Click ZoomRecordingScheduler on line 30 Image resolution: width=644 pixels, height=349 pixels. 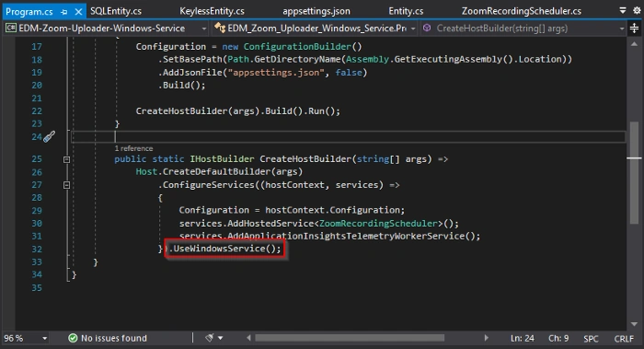click(378, 223)
